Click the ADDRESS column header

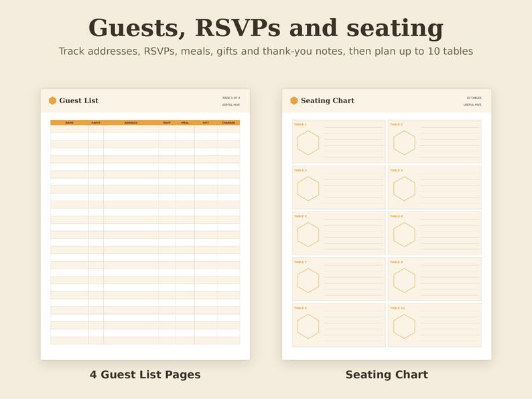click(131, 123)
